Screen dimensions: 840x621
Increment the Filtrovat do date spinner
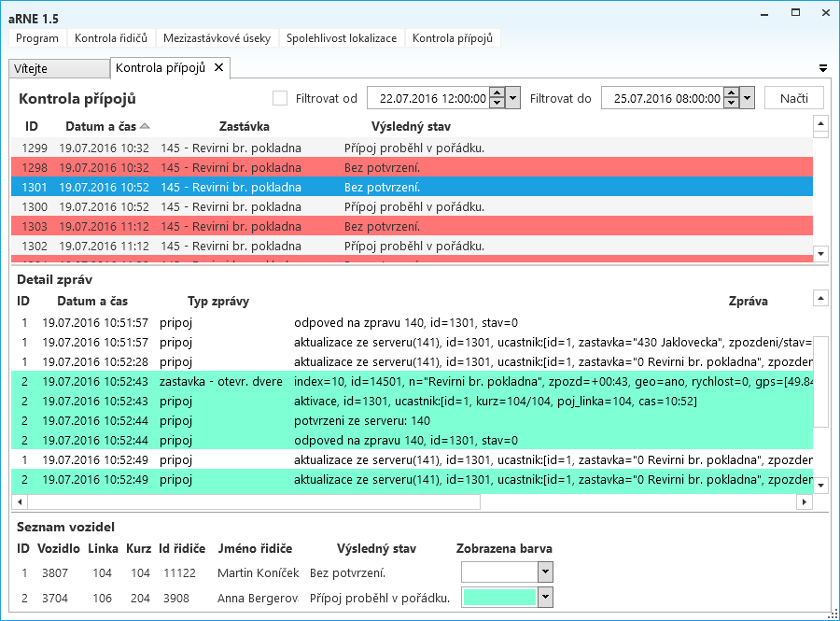pos(731,93)
